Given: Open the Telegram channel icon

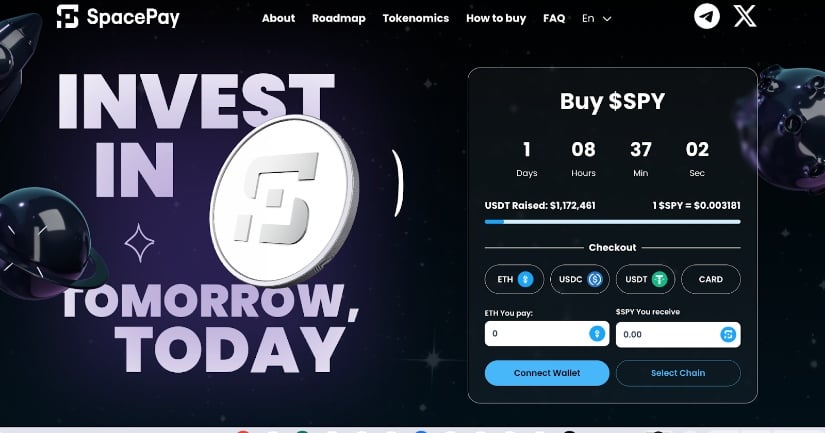Looking at the screenshot, I should pos(707,16).
